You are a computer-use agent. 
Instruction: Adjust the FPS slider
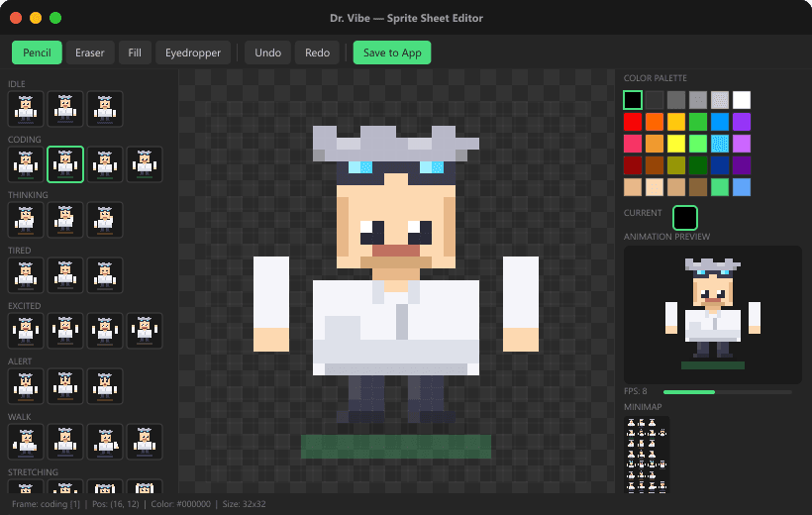[x=728, y=392]
